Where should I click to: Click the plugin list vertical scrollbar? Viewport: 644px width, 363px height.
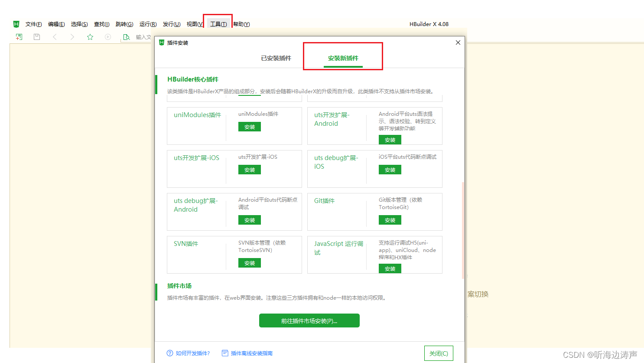tap(463, 230)
